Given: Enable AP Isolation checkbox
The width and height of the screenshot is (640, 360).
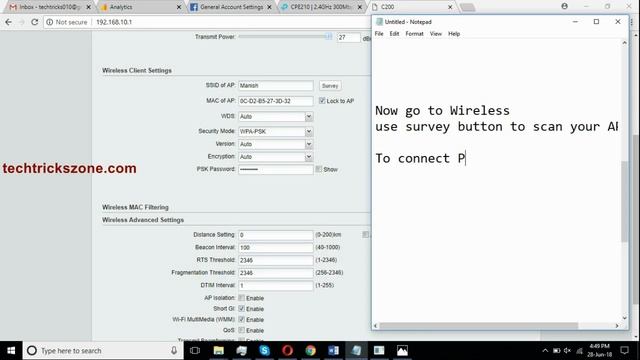Looking at the screenshot, I should 242,298.
